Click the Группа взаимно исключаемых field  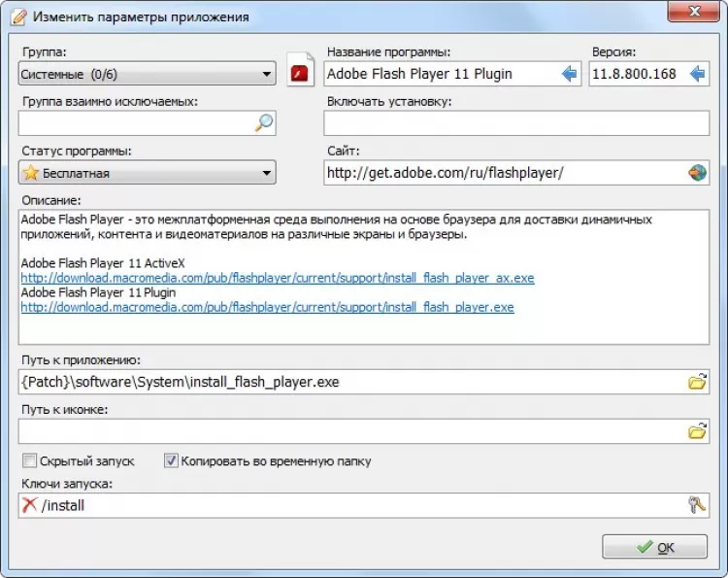(x=148, y=123)
